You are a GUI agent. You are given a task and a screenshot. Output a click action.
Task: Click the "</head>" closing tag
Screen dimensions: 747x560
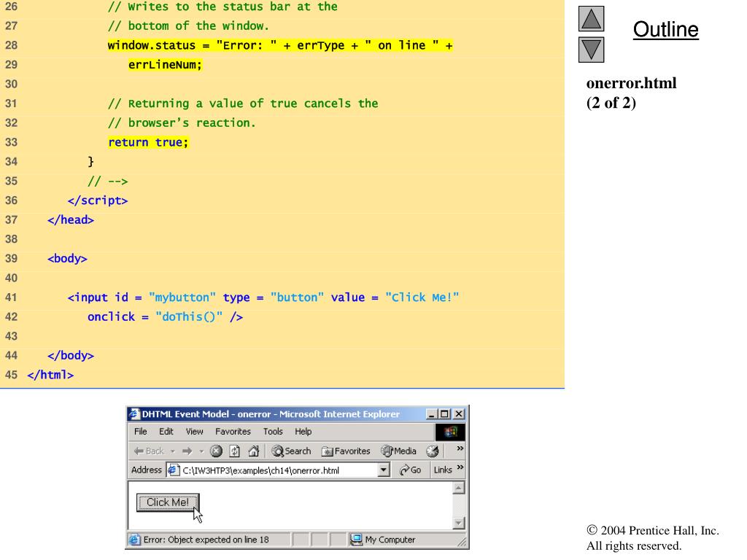click(71, 219)
